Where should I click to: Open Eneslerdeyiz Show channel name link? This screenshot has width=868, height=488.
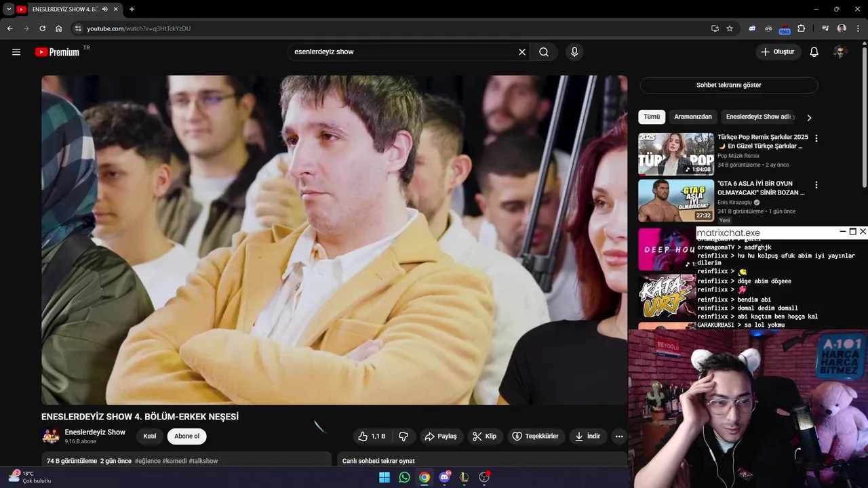pyautogui.click(x=95, y=432)
